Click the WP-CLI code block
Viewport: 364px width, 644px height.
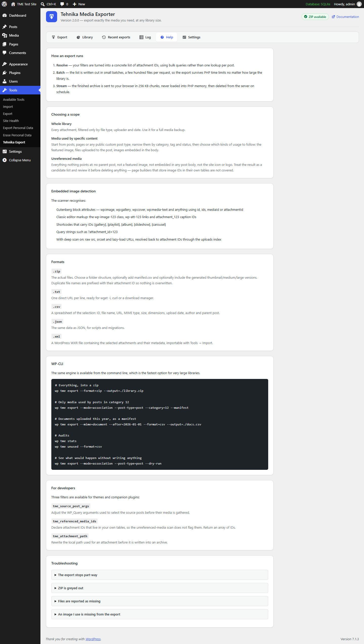pyautogui.click(x=160, y=424)
